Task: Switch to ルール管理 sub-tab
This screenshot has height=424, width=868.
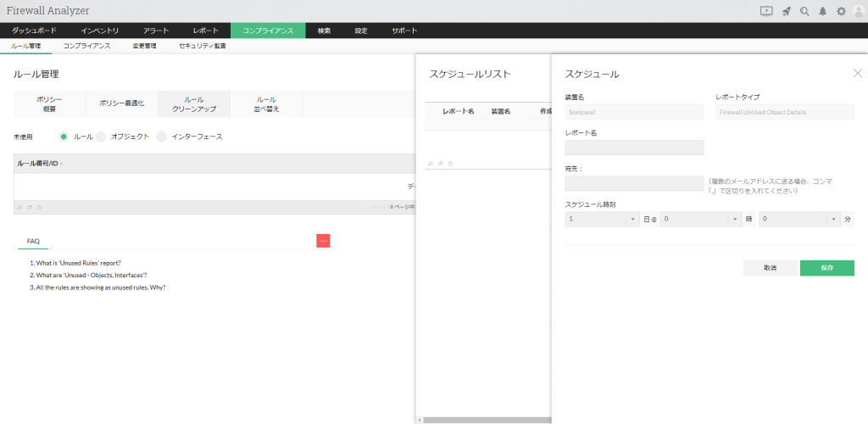Action: 26,46
